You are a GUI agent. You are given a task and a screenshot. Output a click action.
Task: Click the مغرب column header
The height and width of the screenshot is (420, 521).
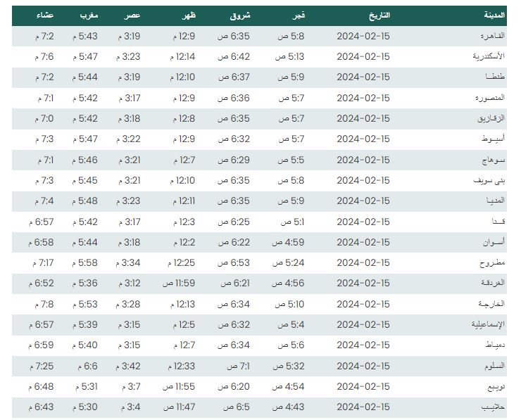pos(89,15)
